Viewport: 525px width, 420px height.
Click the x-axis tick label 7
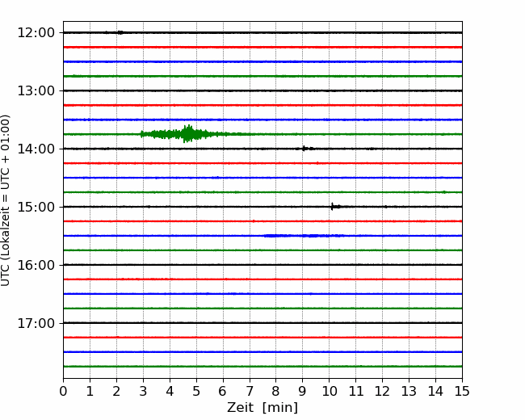click(x=250, y=391)
